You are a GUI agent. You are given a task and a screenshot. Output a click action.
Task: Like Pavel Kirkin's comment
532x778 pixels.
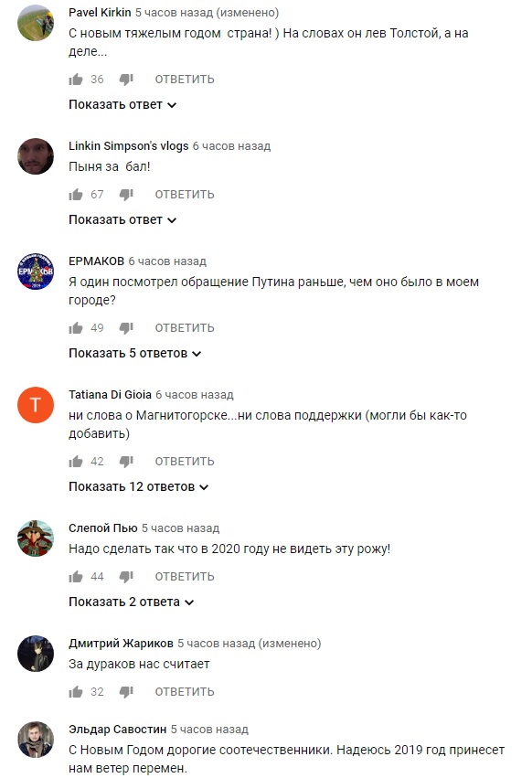point(76,80)
